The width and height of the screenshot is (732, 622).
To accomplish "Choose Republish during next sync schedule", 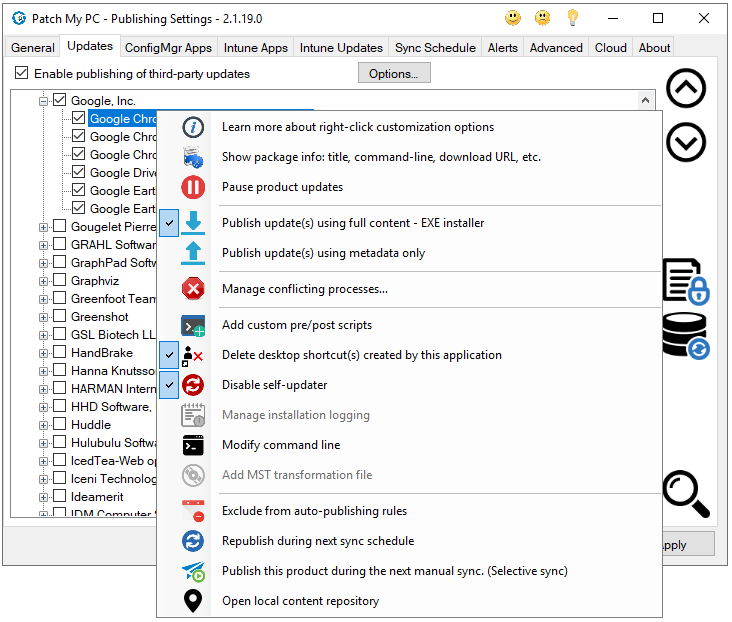I will [x=318, y=541].
